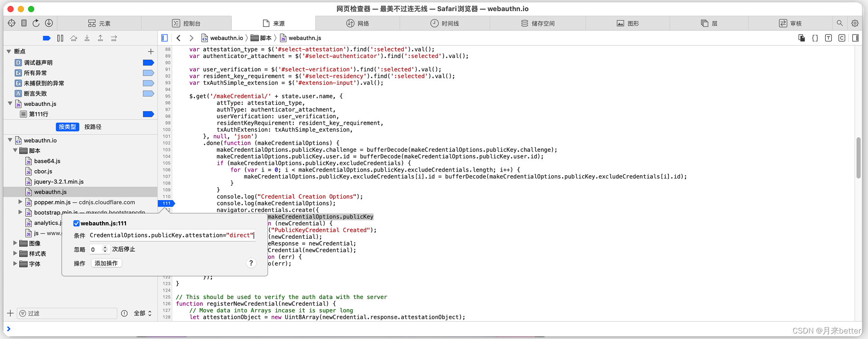Collapse the webauthn.io resource tree
868x339 pixels.
tap(10, 140)
